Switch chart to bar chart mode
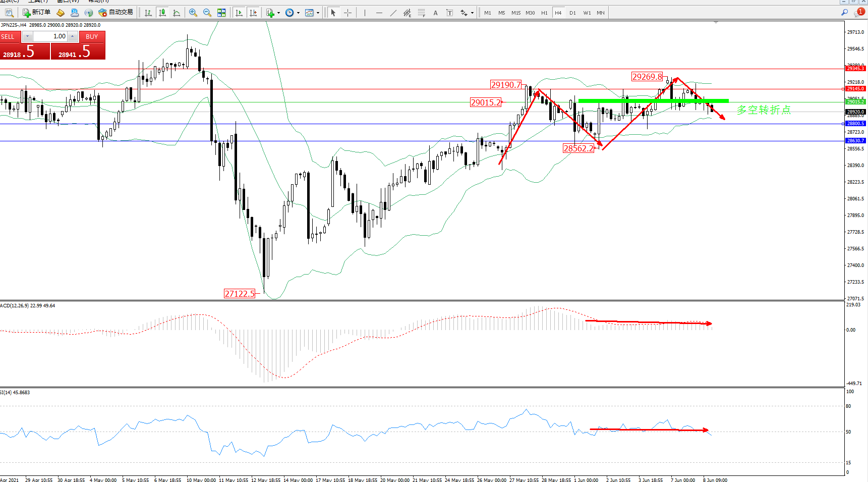The width and height of the screenshot is (868, 482). coord(148,13)
